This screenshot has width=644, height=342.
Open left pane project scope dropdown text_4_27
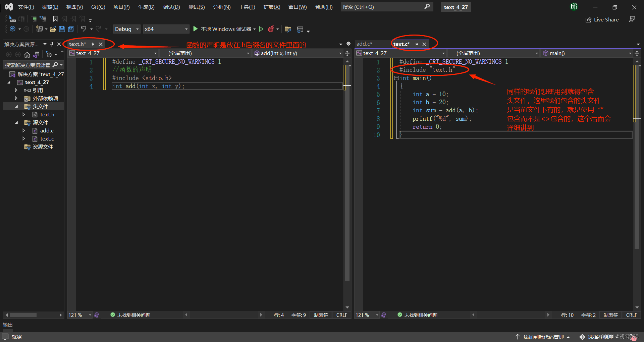[x=113, y=53]
